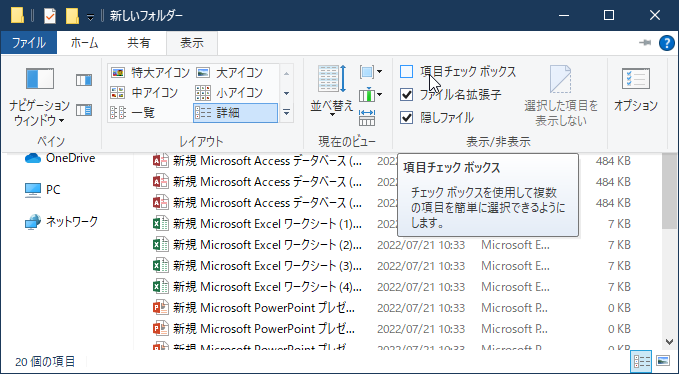Click the ribbon pin icon

(x=645, y=43)
